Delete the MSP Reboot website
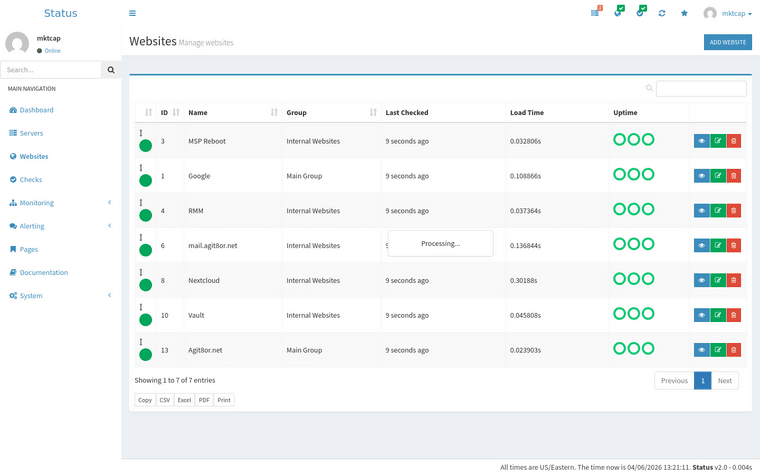The image size is (760, 475). (x=733, y=141)
